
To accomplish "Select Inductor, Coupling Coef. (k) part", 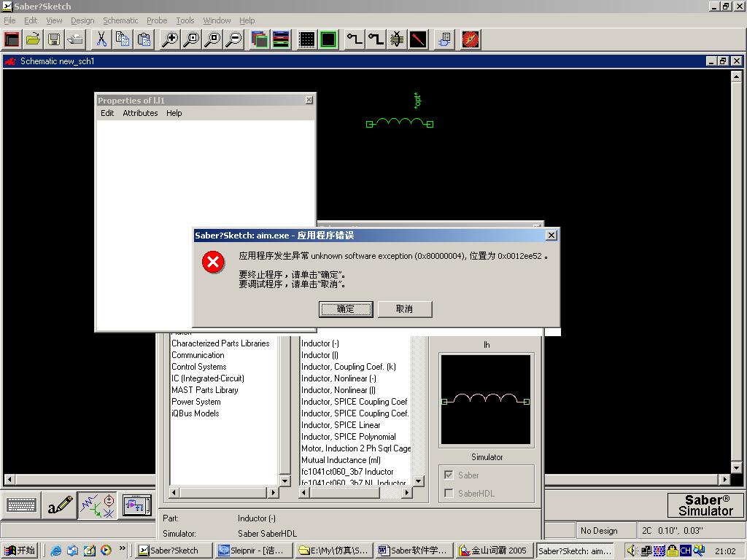I will tap(348, 367).
